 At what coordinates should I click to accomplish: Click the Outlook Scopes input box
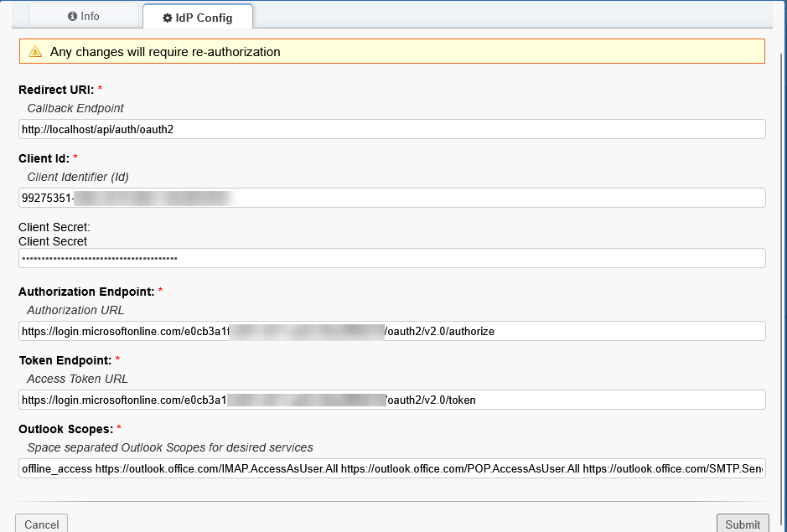(x=391, y=468)
